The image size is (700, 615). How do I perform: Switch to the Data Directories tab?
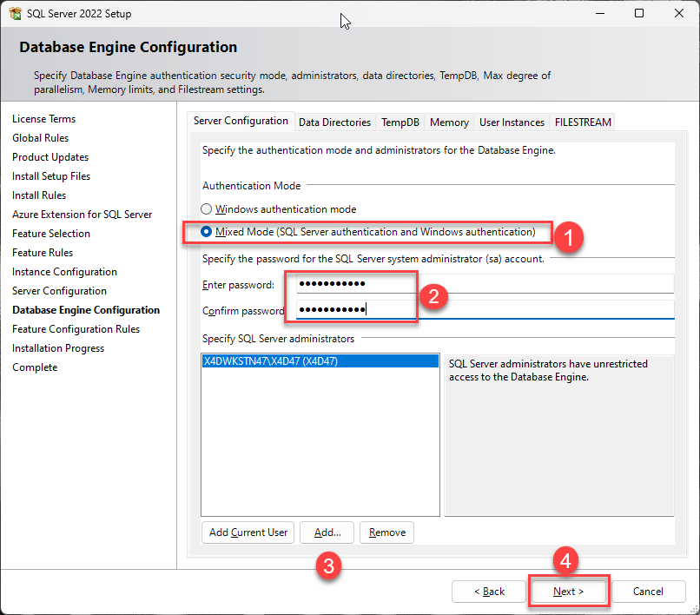pos(334,122)
